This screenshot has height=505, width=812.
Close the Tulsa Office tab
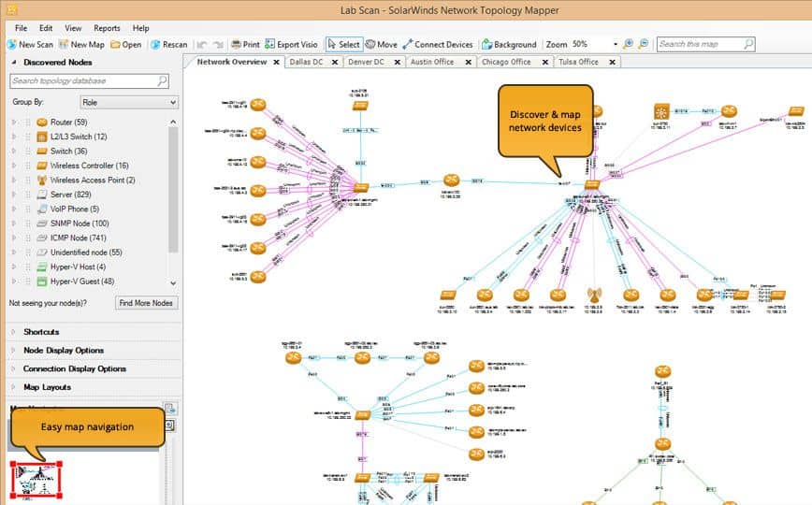612,62
